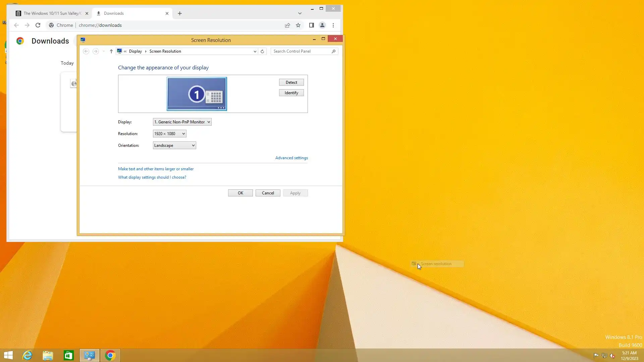Open the Resolution 1920 × 1080 dropdown

[x=169, y=134]
